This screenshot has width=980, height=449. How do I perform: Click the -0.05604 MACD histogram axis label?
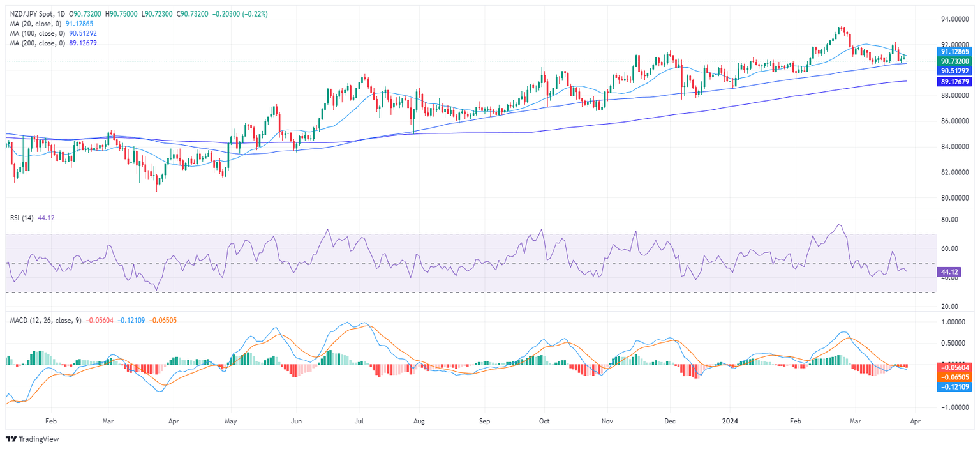pyautogui.click(x=955, y=368)
